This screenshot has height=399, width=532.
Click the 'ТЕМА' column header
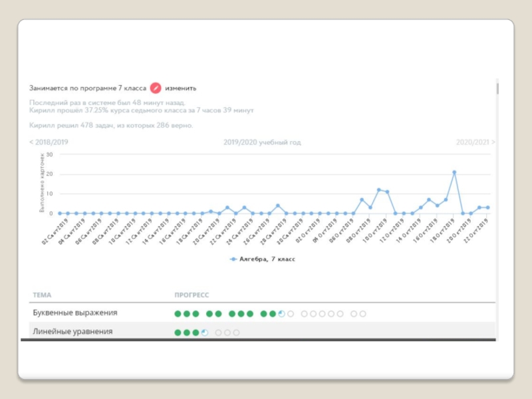(42, 295)
